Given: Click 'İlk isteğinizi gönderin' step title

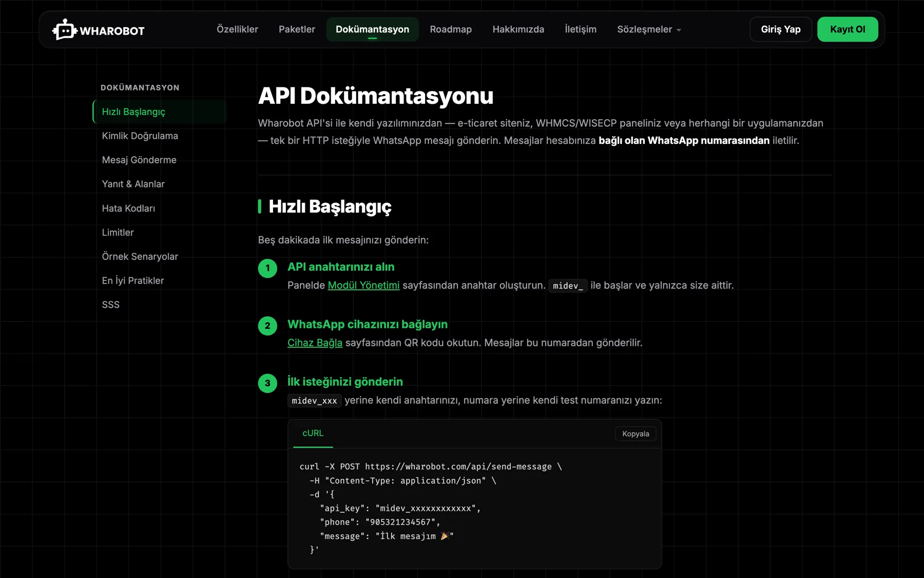Looking at the screenshot, I should pos(345,382).
